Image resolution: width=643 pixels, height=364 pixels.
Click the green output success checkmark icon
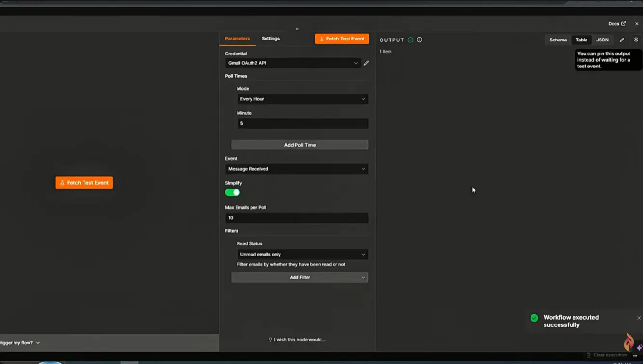[410, 40]
